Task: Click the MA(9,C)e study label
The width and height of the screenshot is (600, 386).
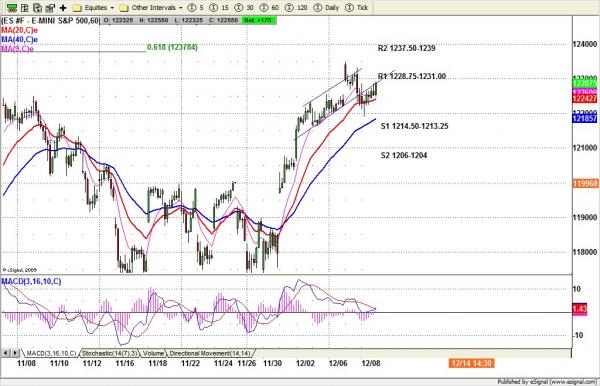Action: tap(18, 49)
